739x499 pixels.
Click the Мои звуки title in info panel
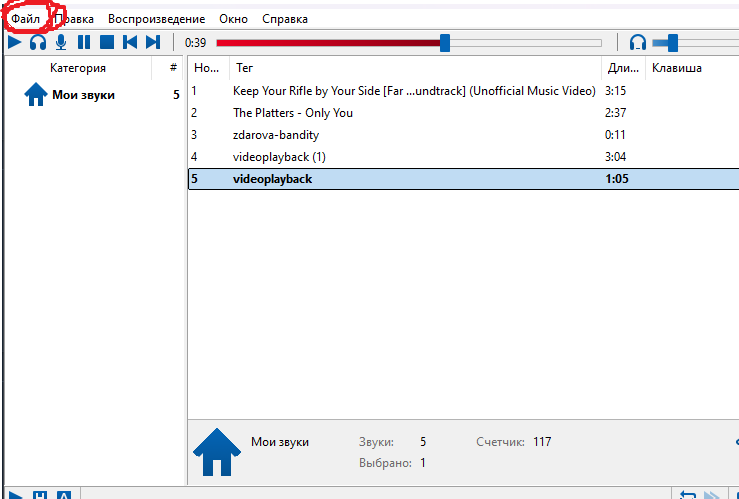(x=280, y=442)
